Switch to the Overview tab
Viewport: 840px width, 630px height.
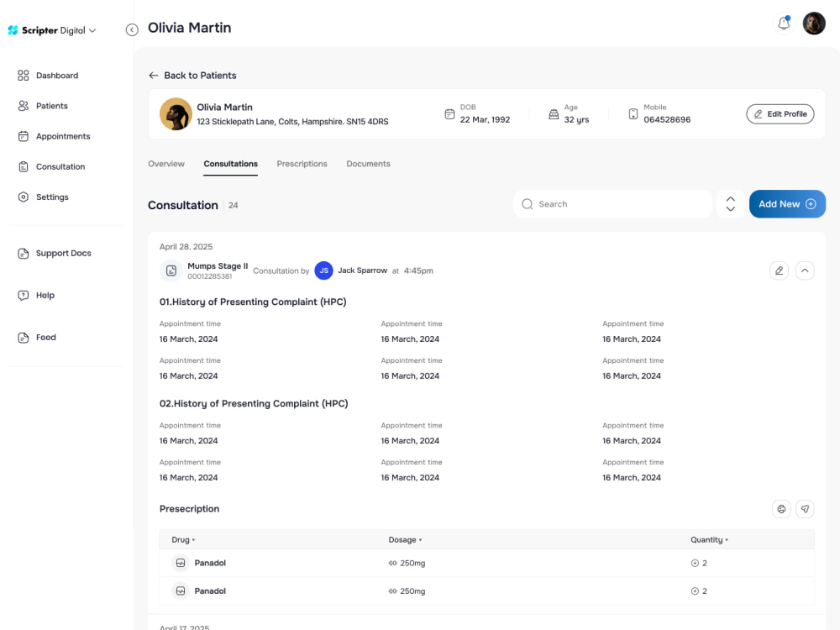tap(166, 164)
